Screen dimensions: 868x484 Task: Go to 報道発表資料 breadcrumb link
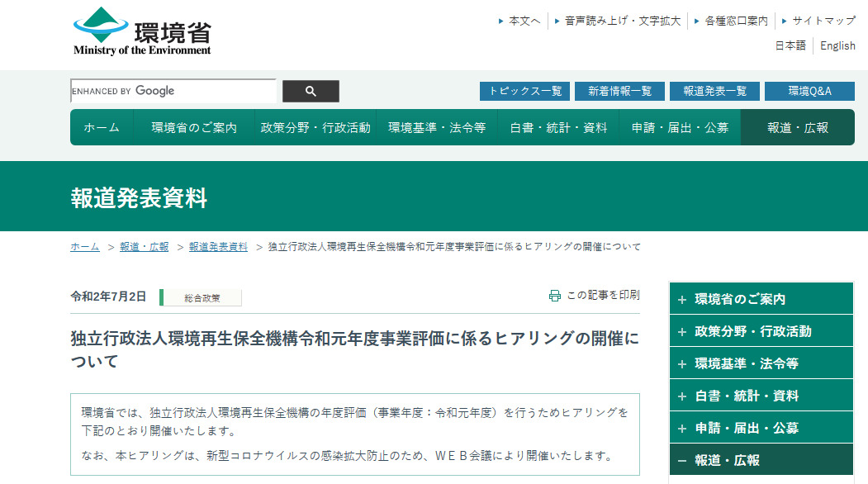click(x=218, y=247)
